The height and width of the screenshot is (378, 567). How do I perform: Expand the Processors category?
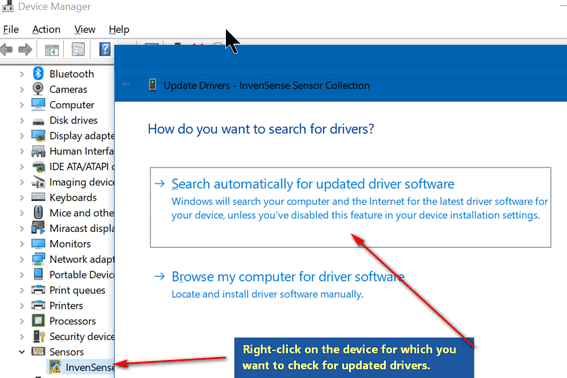pos(22,321)
